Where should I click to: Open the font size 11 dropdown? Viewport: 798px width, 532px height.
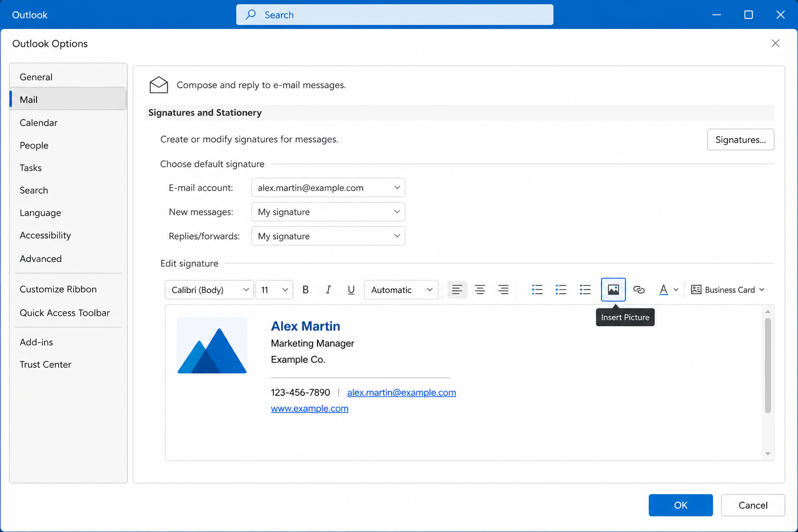(x=274, y=290)
